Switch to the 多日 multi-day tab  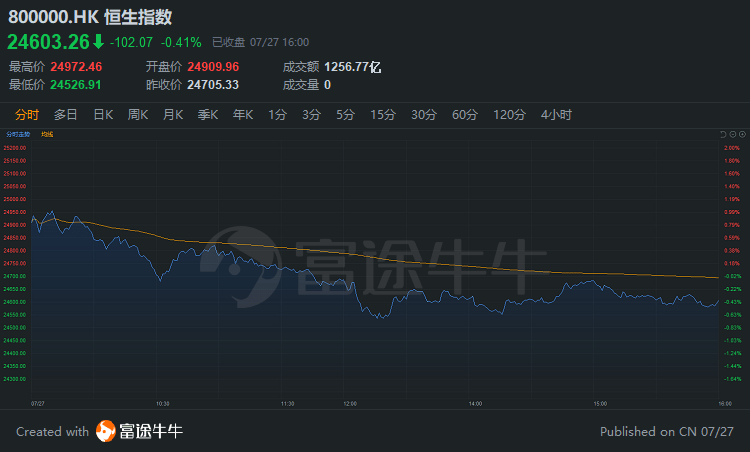[x=66, y=115]
